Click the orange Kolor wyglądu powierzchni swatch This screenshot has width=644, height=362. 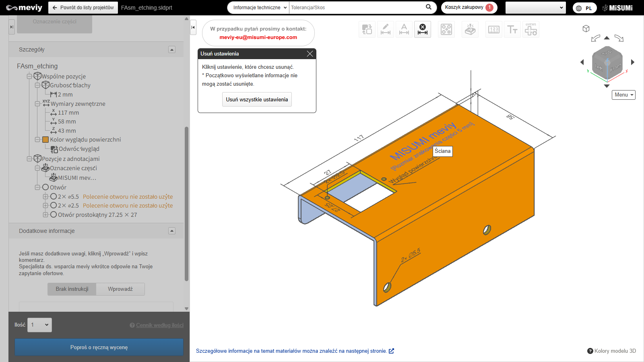click(45, 140)
